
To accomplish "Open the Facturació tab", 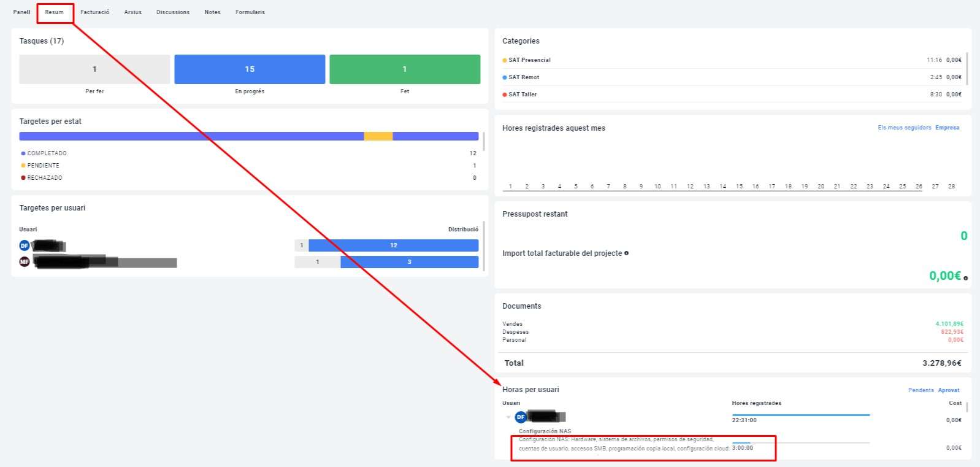I will 95,12.
